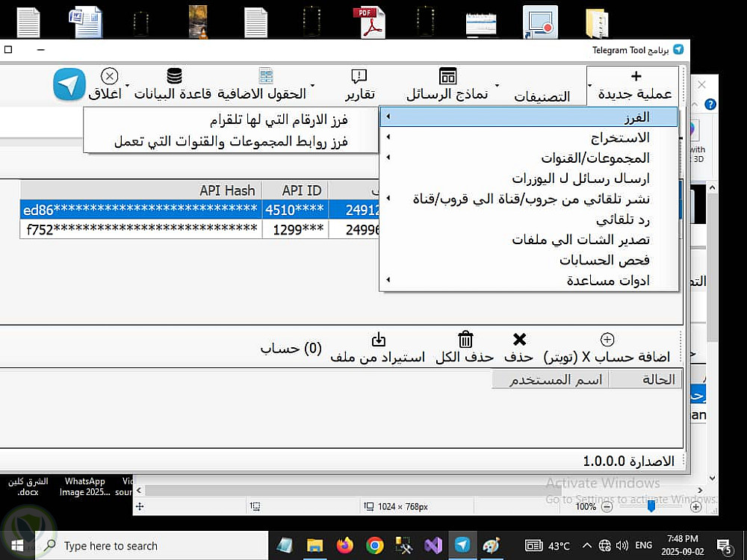
Task: Click the حذف X delete button
Action: click(519, 349)
